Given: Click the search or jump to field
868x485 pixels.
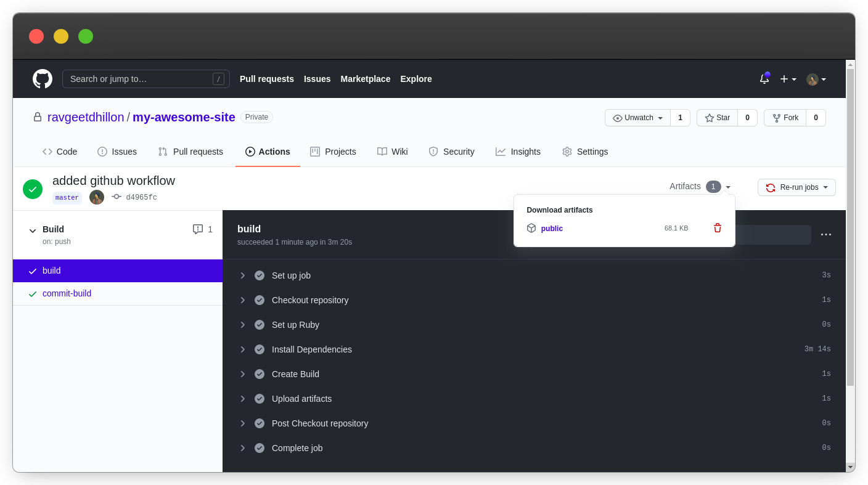Looking at the screenshot, I should coord(145,79).
